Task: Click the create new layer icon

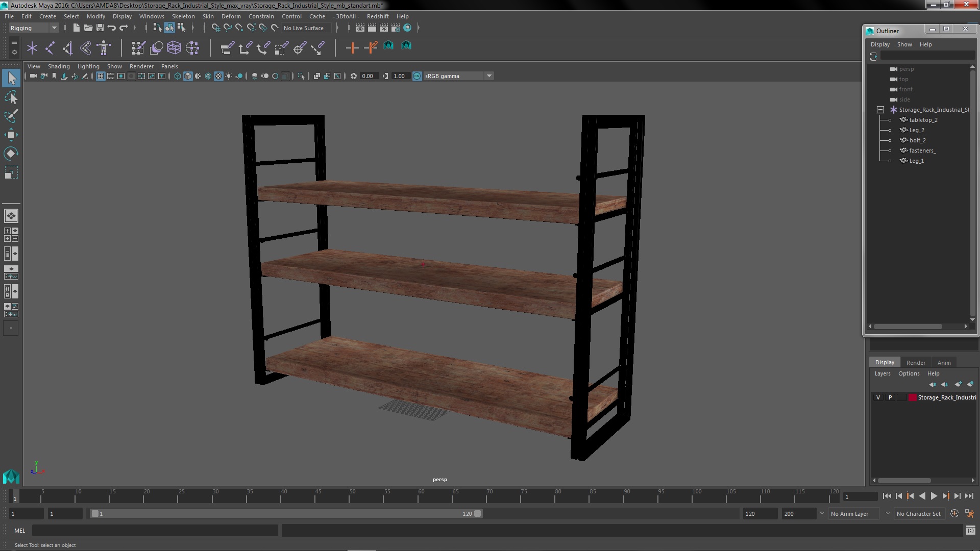Action: [x=958, y=384]
